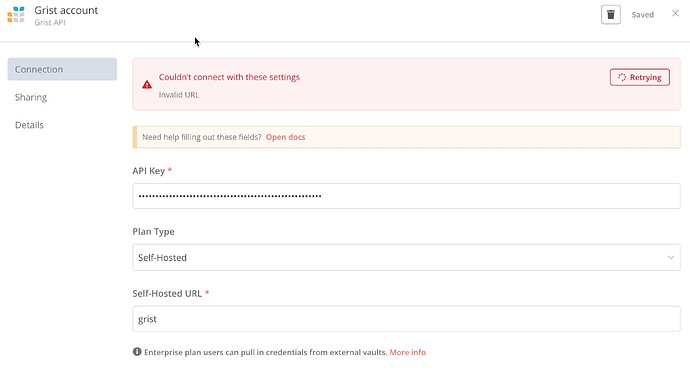Click the Invalid URL error message

tap(179, 95)
